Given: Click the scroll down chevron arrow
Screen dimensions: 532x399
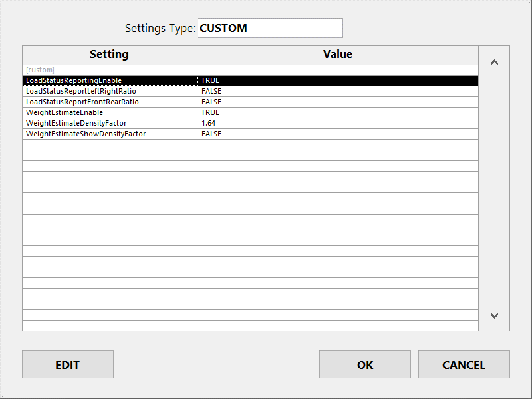Looking at the screenshot, I should [494, 315].
